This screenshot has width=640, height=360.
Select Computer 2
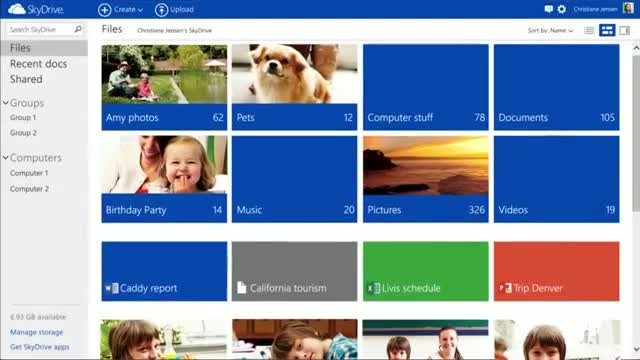(x=29, y=189)
